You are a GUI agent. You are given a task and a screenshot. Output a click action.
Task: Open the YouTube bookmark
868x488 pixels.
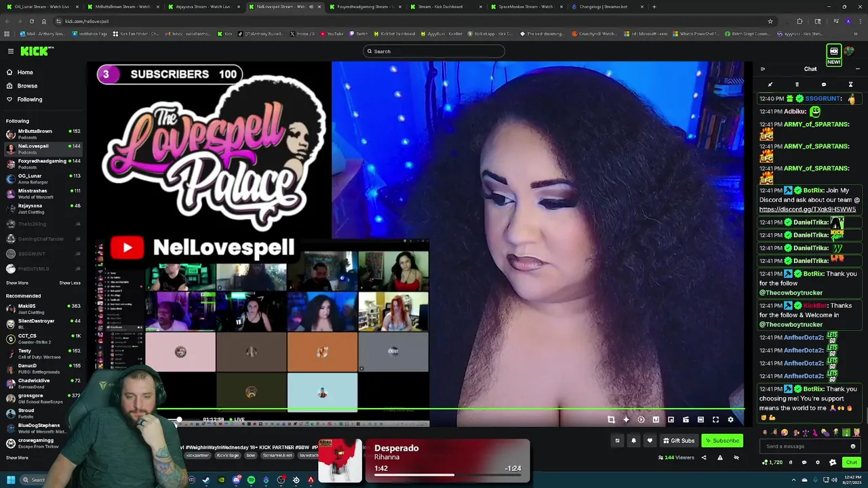click(x=332, y=34)
